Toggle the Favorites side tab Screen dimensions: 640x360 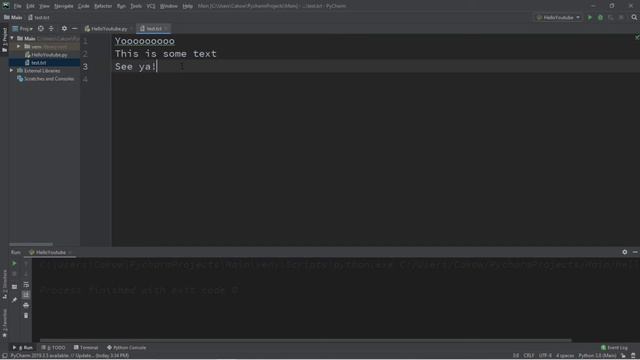tap(4, 322)
